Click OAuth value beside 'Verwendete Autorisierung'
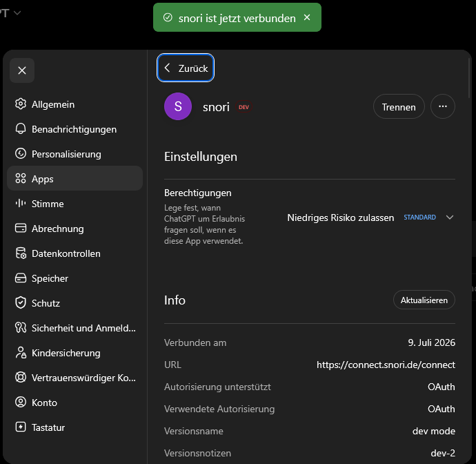The width and height of the screenshot is (476, 464). click(x=441, y=409)
